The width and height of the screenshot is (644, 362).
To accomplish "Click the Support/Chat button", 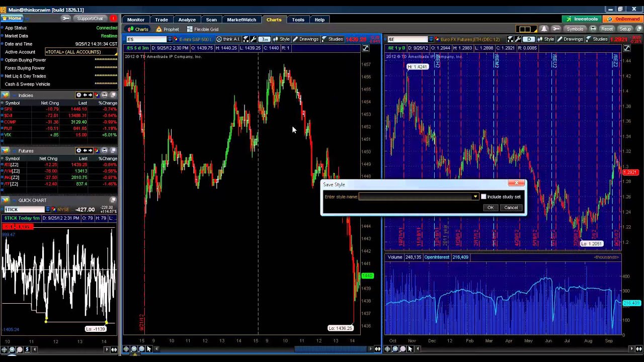I will (x=90, y=19).
